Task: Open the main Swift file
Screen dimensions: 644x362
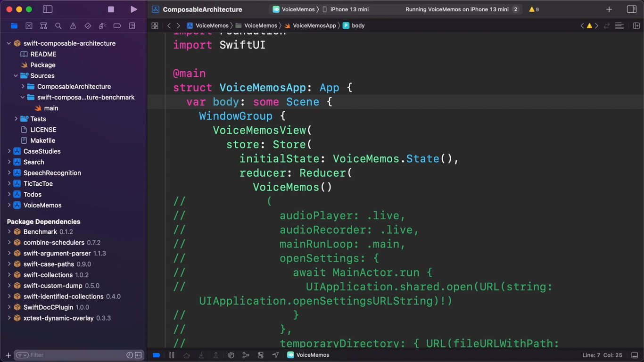Action: [x=51, y=108]
